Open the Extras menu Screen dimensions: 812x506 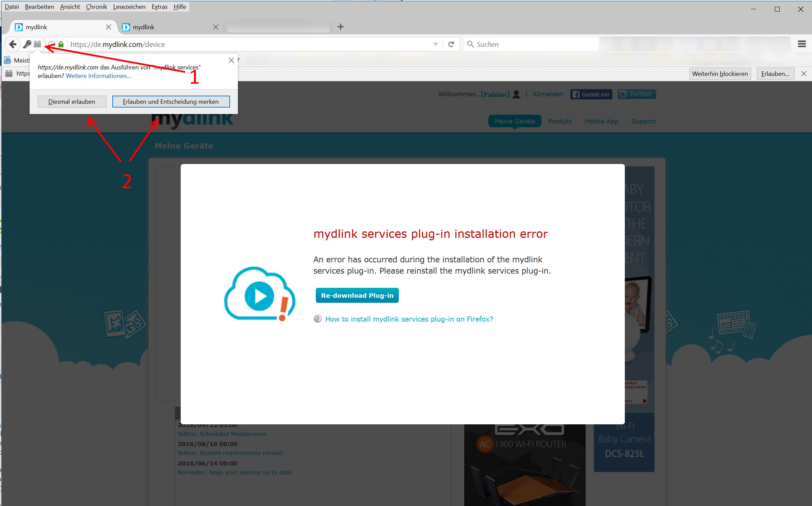click(x=159, y=6)
